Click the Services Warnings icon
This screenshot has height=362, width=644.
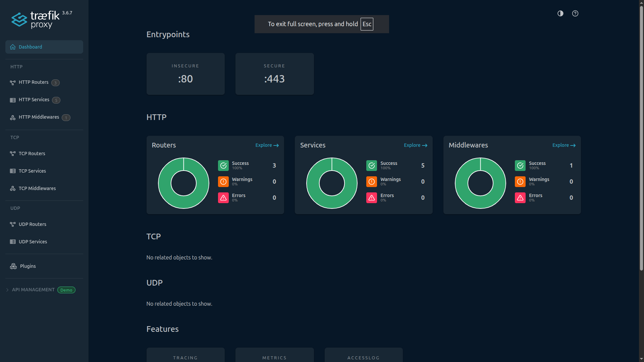371,182
